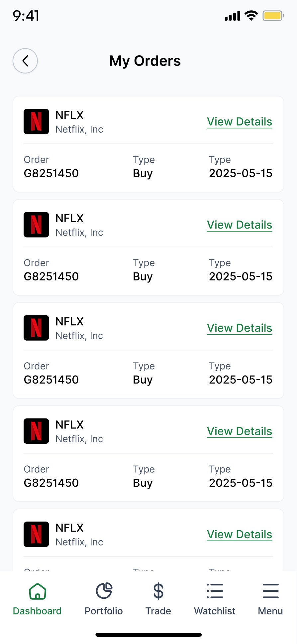Tap the Netflix logo in second order
297x644 pixels.
[36, 225]
